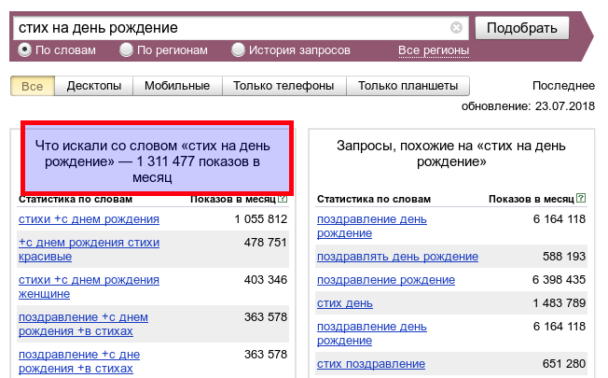608x378 pixels.
Task: Open first 'поздравление день рождение' link
Action: [x=372, y=226]
